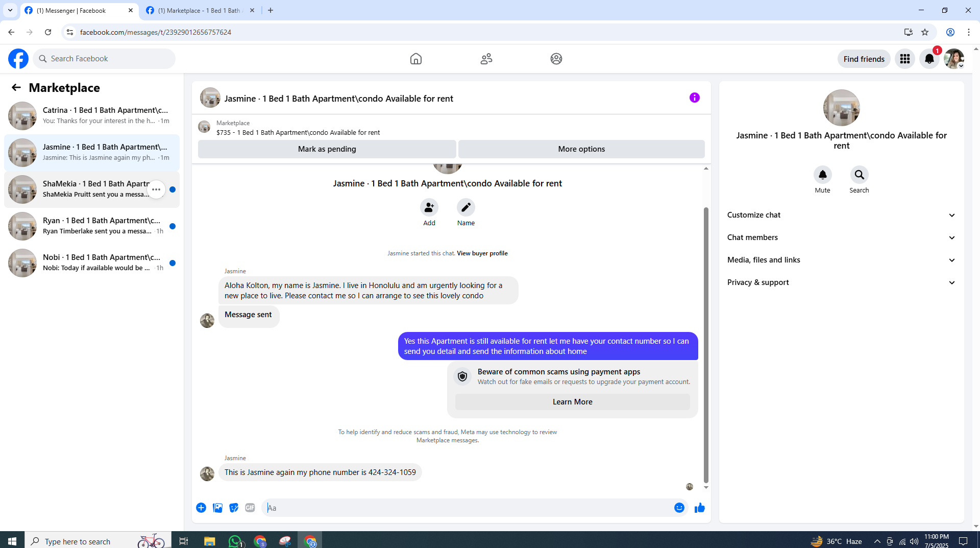Open the Catrina conversation
Screen dimensions: 980x548
92,116
